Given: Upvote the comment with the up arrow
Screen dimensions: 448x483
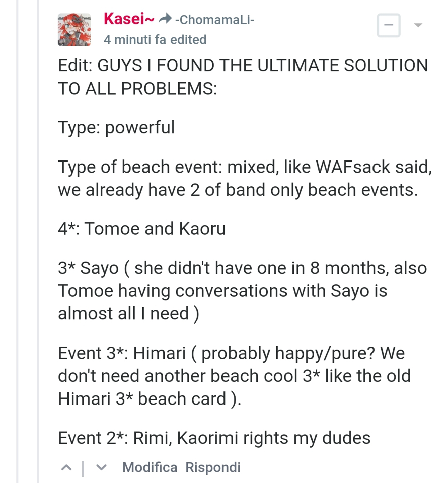Looking at the screenshot, I should pyautogui.click(x=66, y=467).
